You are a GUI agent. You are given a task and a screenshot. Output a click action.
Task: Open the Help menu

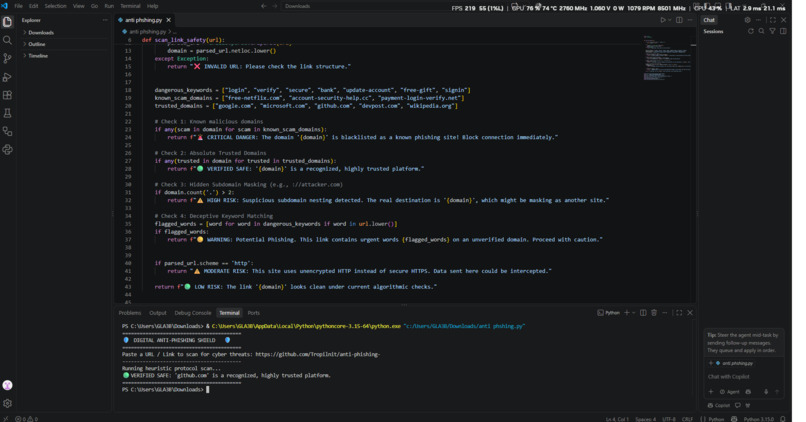[153, 6]
